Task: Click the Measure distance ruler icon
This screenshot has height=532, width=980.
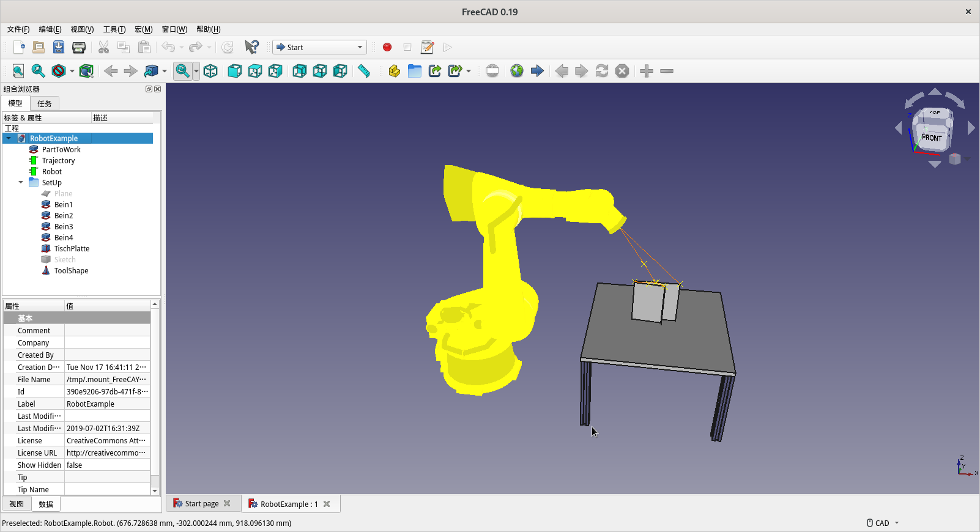Action: tap(364, 71)
